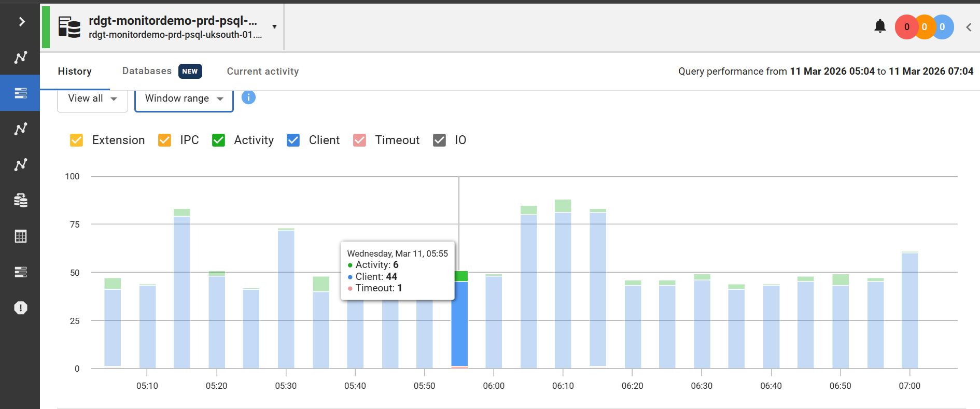This screenshot has height=409, width=980.
Task: Switch to the Current activity tab
Action: pos(262,72)
